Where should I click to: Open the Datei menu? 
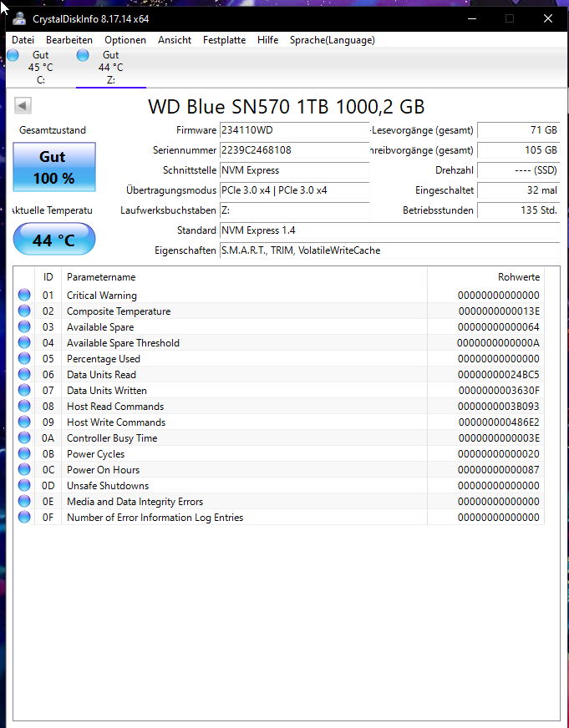(23, 40)
